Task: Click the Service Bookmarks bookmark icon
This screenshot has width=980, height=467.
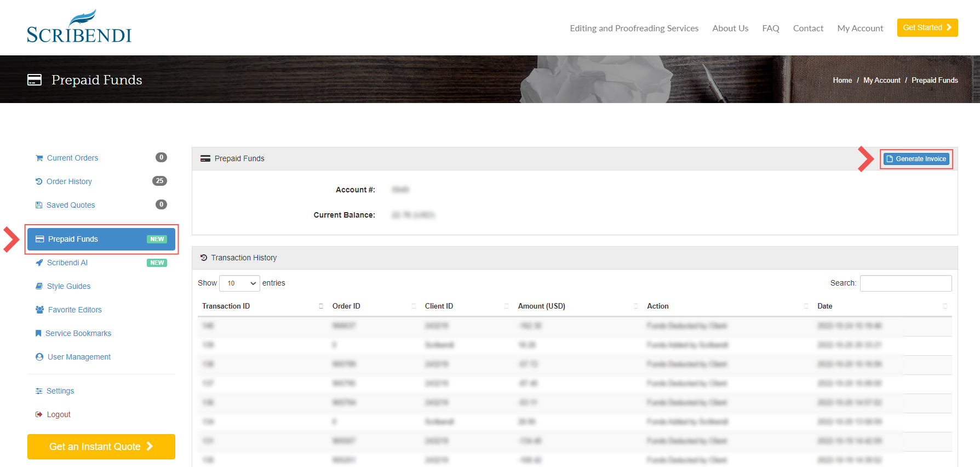Action: (x=38, y=333)
